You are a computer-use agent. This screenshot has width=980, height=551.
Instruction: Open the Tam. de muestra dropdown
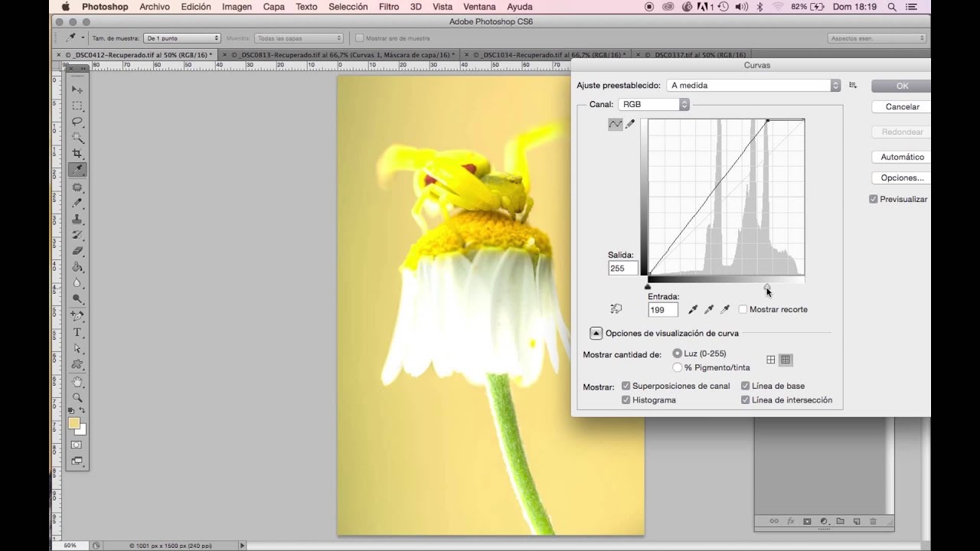182,37
